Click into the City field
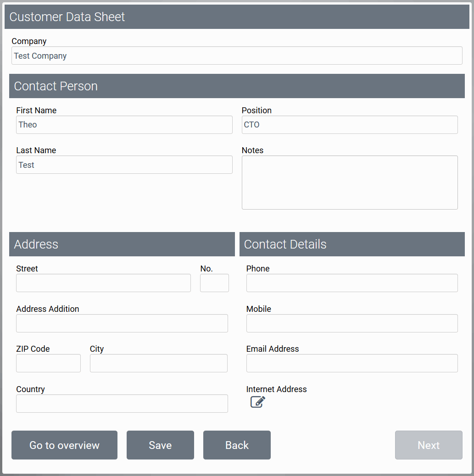 coord(158,363)
